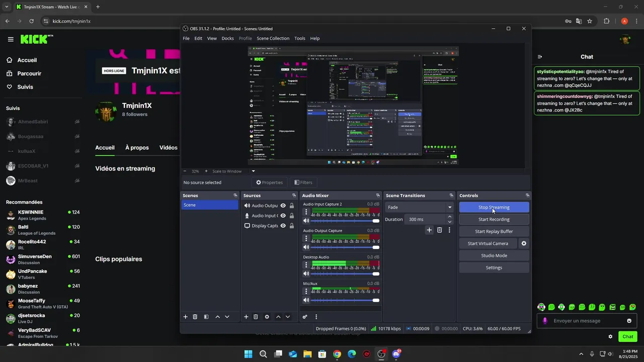Adjust Mic/Aux volume slider
The height and width of the screenshot is (362, 644).
click(x=345, y=300)
